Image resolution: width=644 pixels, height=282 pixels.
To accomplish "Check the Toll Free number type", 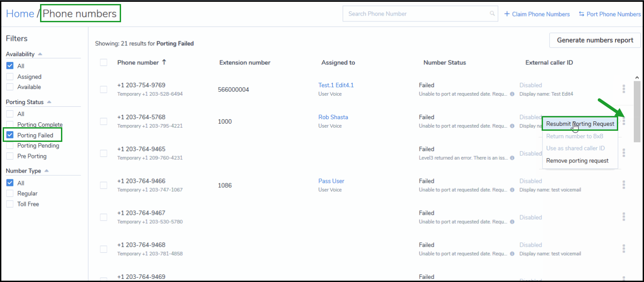I will tap(10, 204).
